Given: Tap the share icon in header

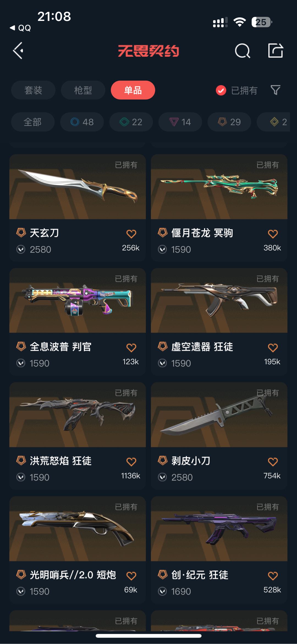Looking at the screenshot, I should pos(275,51).
